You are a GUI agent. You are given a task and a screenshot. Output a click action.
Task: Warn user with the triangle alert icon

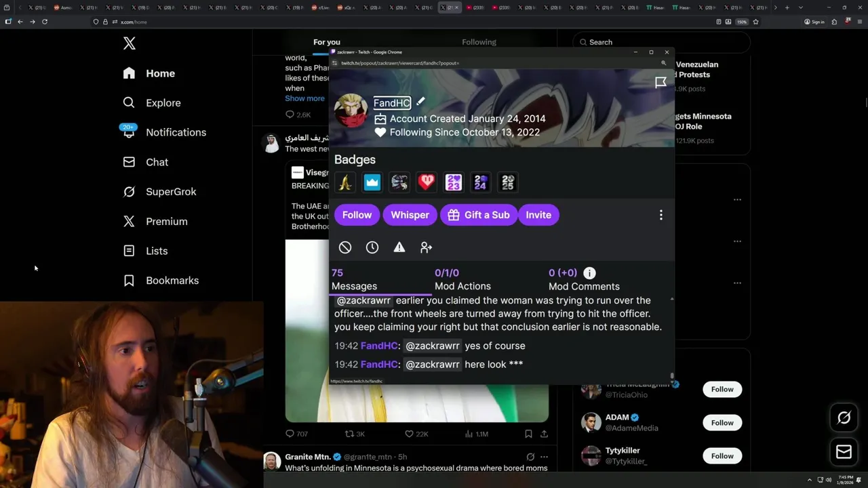[x=399, y=247]
